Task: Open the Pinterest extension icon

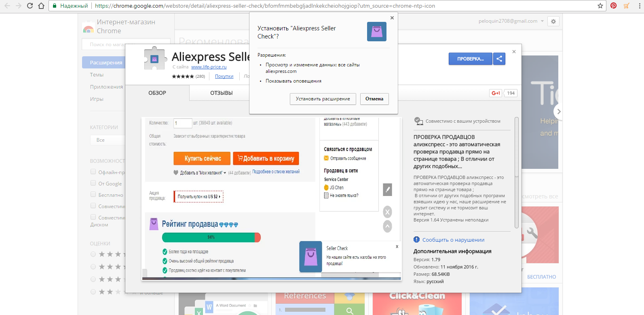Action: tap(614, 6)
